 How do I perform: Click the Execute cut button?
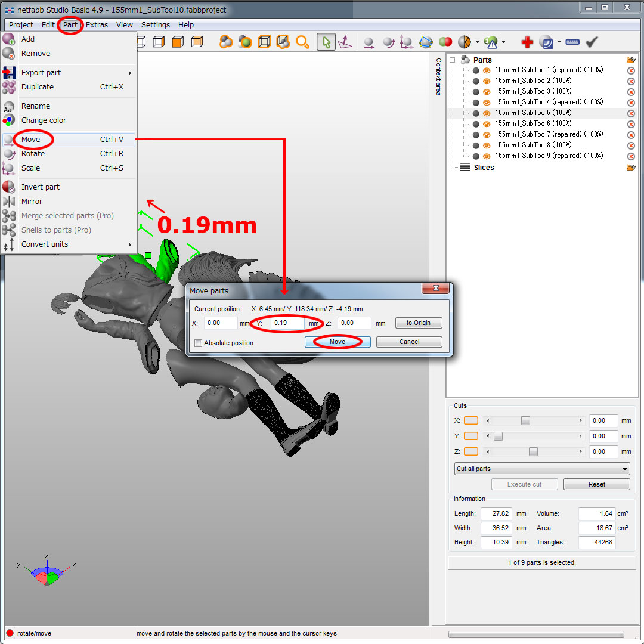(524, 484)
